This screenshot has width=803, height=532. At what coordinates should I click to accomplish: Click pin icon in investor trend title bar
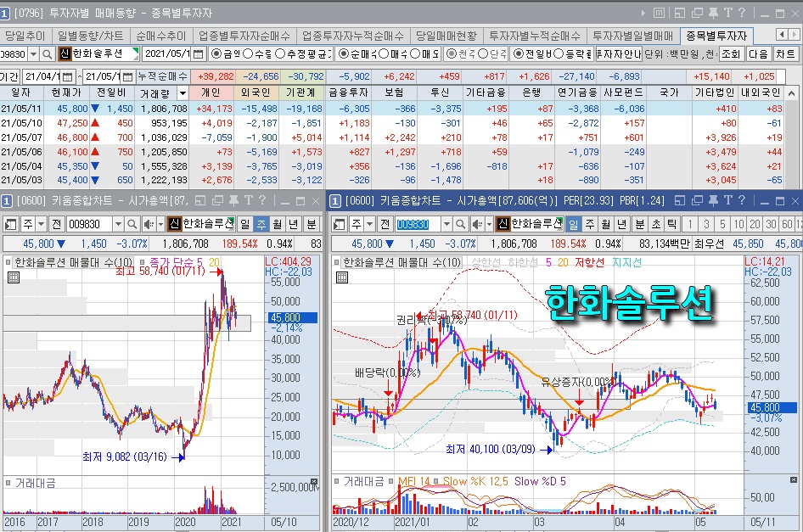click(x=713, y=13)
